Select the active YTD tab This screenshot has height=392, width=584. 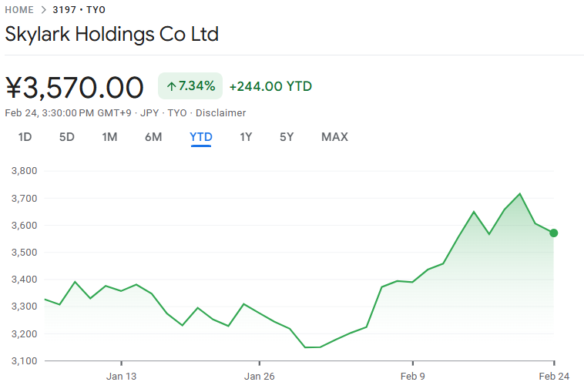point(201,137)
